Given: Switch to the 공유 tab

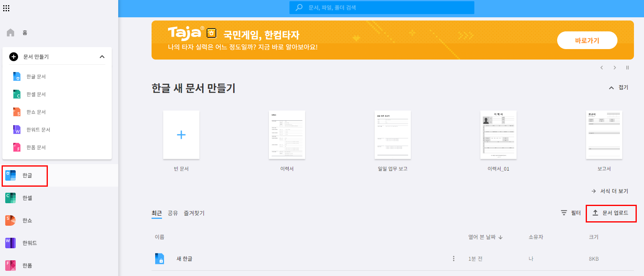Looking at the screenshot, I should pyautogui.click(x=173, y=213).
